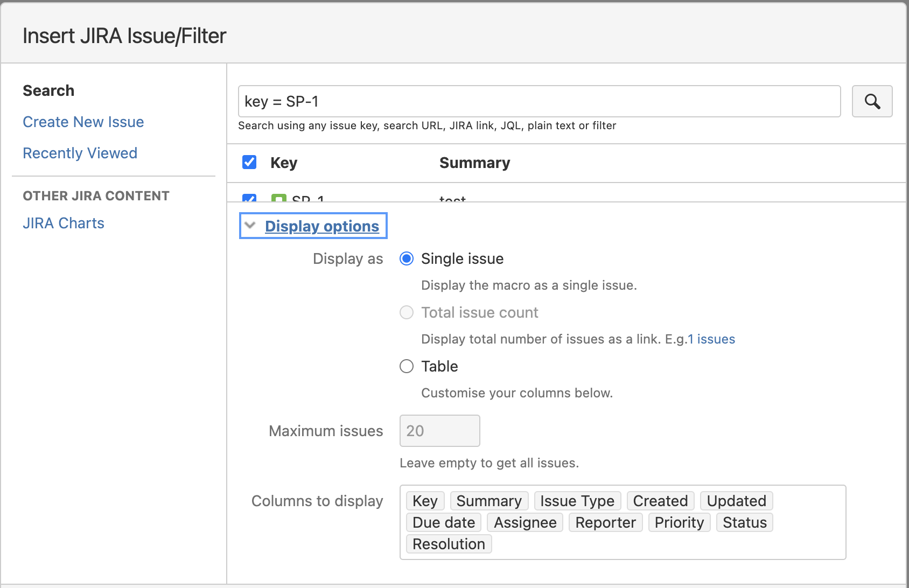The image size is (909, 588).
Task: Click the Display options heading
Action: [321, 226]
